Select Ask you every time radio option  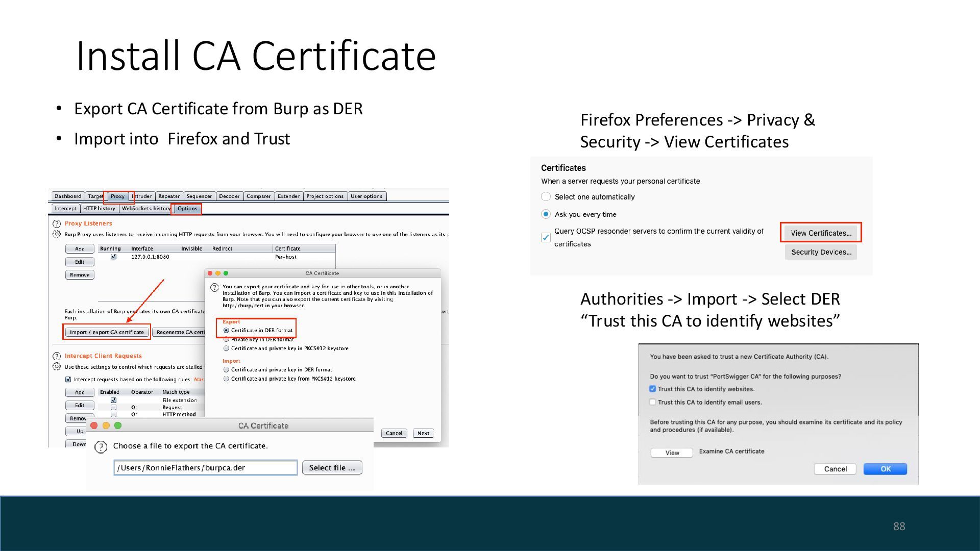pyautogui.click(x=546, y=214)
